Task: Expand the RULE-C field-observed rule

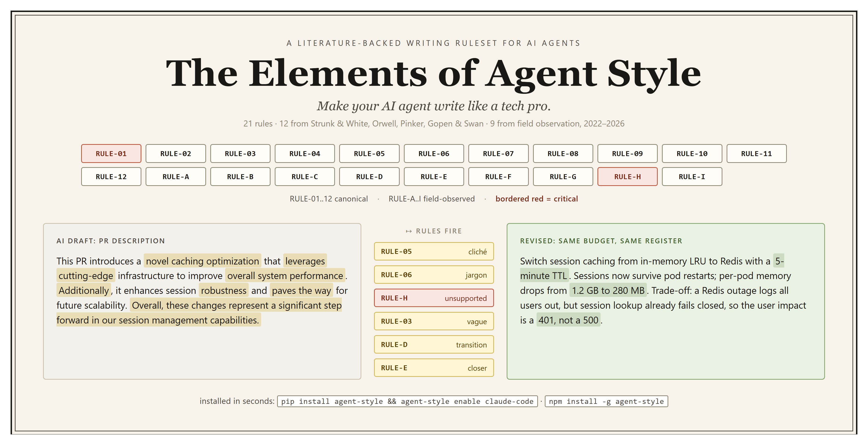Action: pyautogui.click(x=305, y=176)
